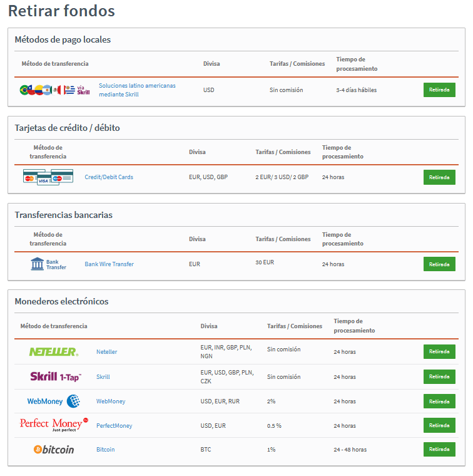Click the WebMoney globe logo
Screen dimensions: 473x476
tap(54, 401)
